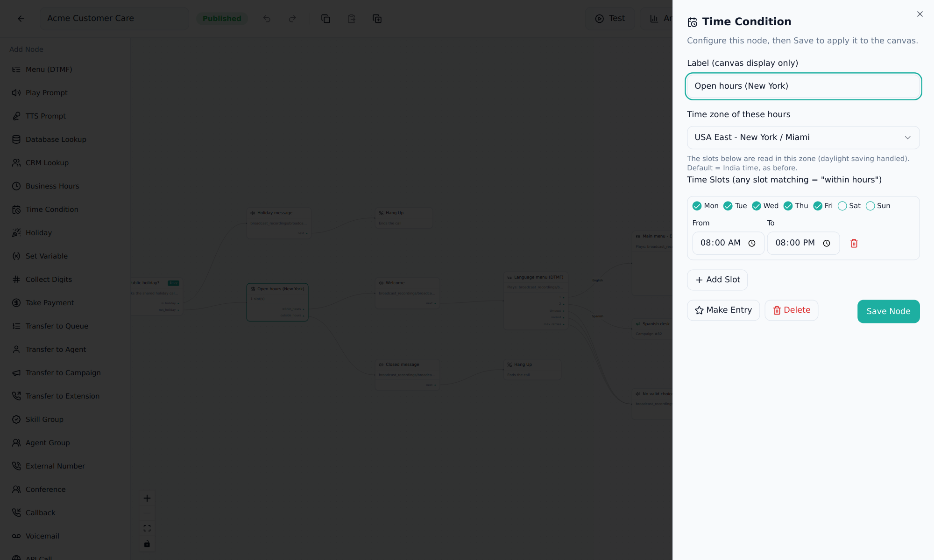This screenshot has width=934, height=560.
Task: Zoom out on canvas with minus icon
Action: [x=147, y=513]
